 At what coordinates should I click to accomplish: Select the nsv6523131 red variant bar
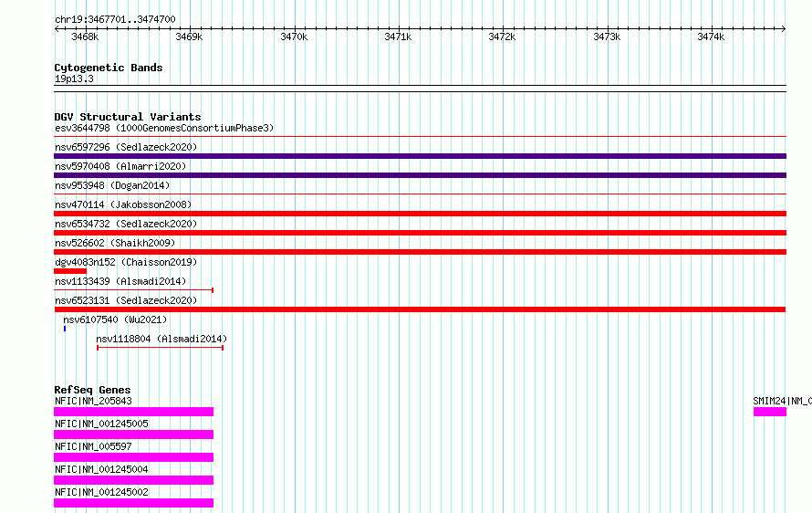pyautogui.click(x=420, y=309)
